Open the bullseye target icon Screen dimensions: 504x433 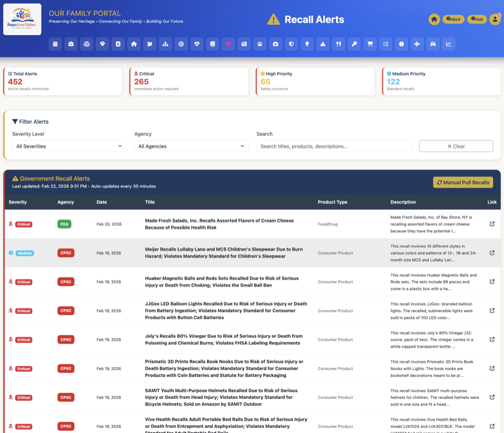pos(181,44)
